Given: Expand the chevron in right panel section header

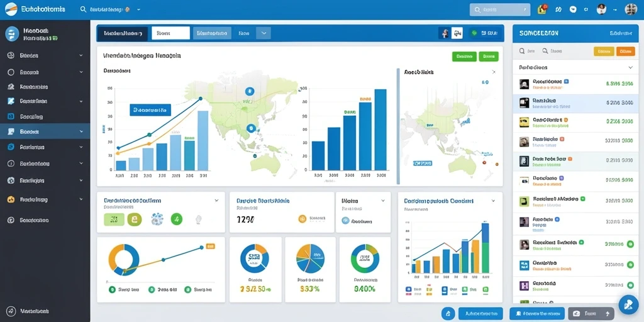Looking at the screenshot, I should [x=630, y=67].
